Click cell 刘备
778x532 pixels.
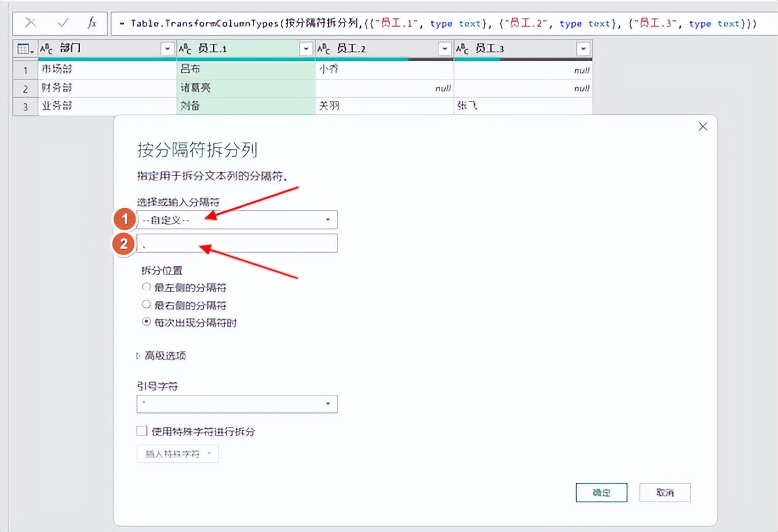[x=246, y=106]
